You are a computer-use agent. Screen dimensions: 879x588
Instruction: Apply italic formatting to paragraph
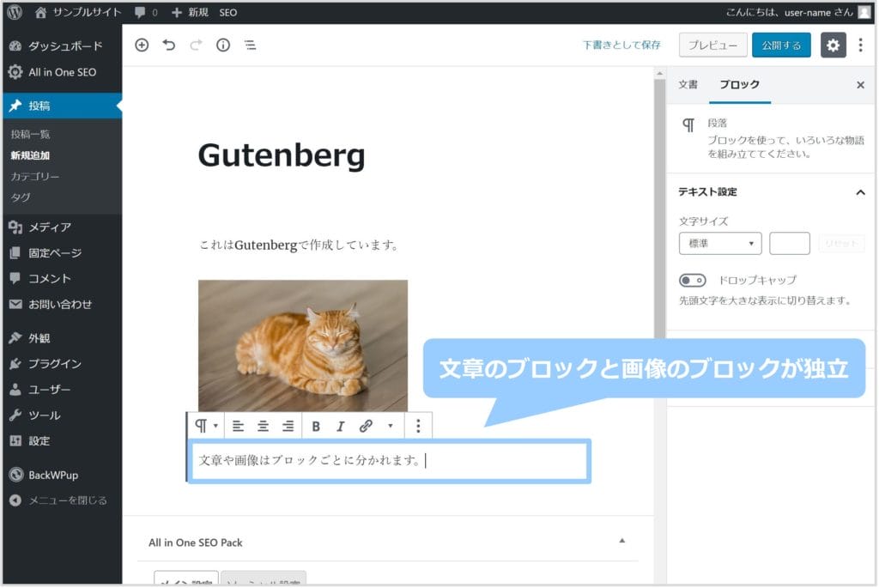click(340, 426)
